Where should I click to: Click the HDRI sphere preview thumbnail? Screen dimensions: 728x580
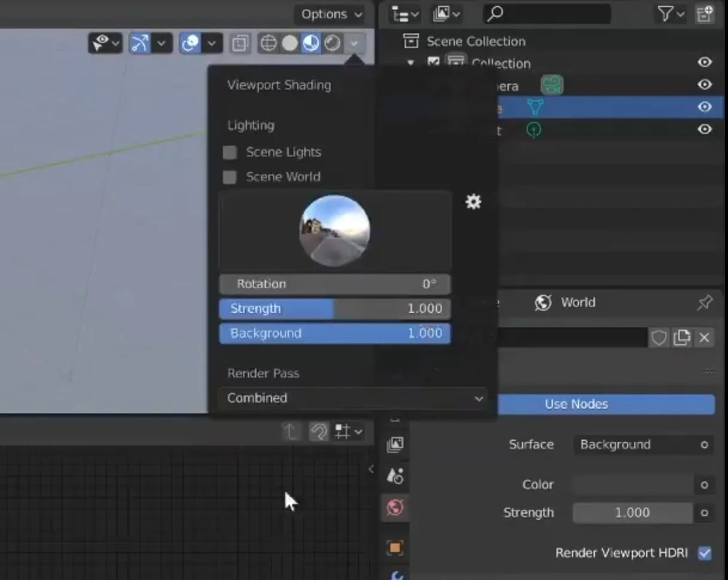pyautogui.click(x=335, y=231)
